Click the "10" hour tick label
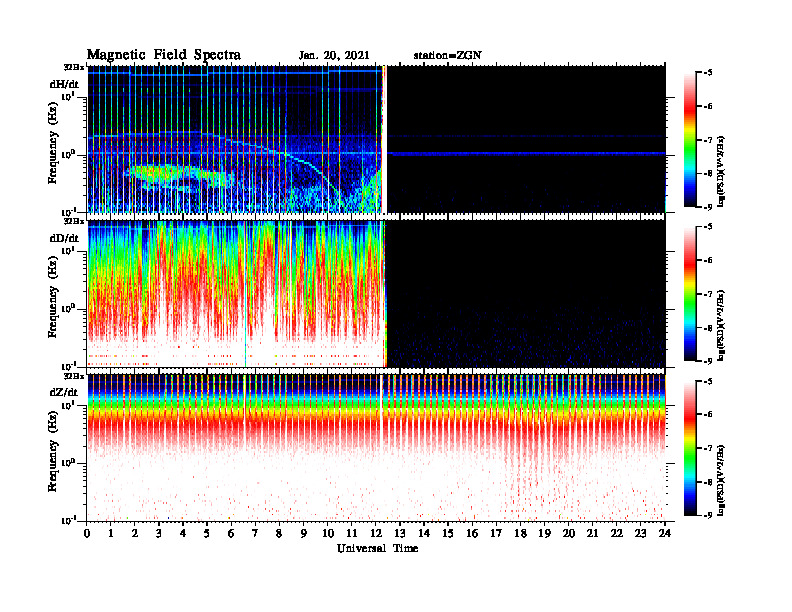The image size is (792, 612). point(328,534)
